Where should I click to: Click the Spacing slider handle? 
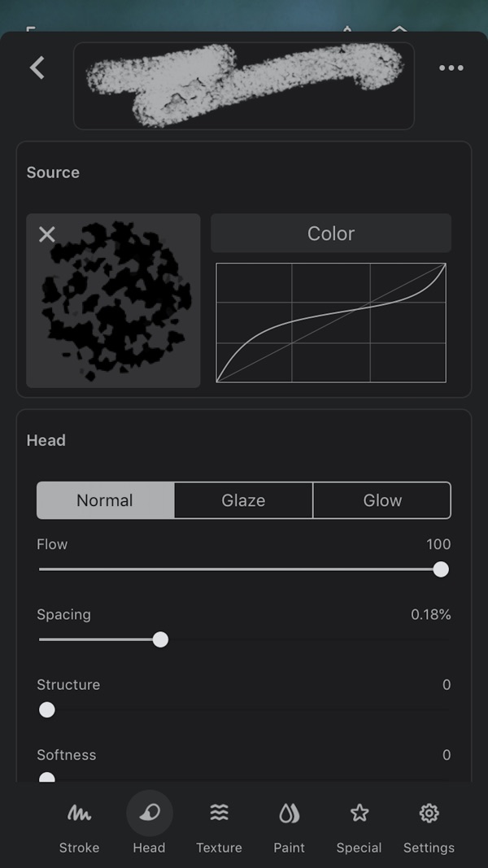pos(161,639)
